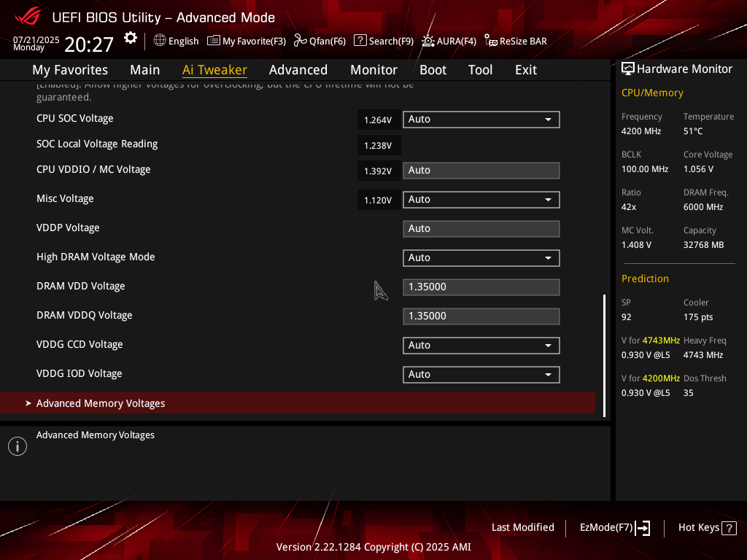Image resolution: width=747 pixels, height=560 pixels.
Task: Open VDDG IOD Voltage dropdown
Action: 481,375
